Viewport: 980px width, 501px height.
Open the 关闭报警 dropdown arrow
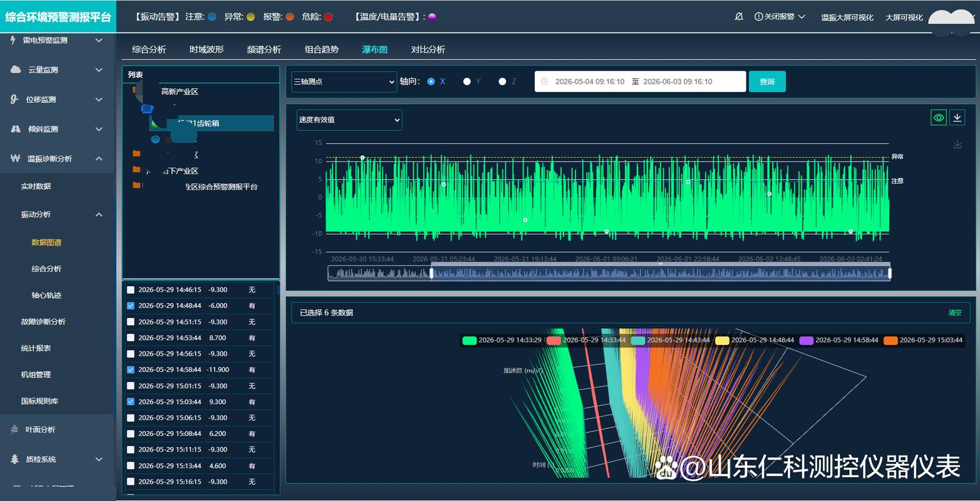(x=802, y=17)
